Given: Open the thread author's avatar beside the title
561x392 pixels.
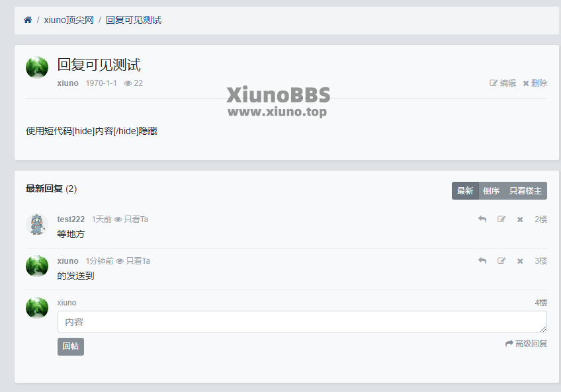Looking at the screenshot, I should [37, 67].
